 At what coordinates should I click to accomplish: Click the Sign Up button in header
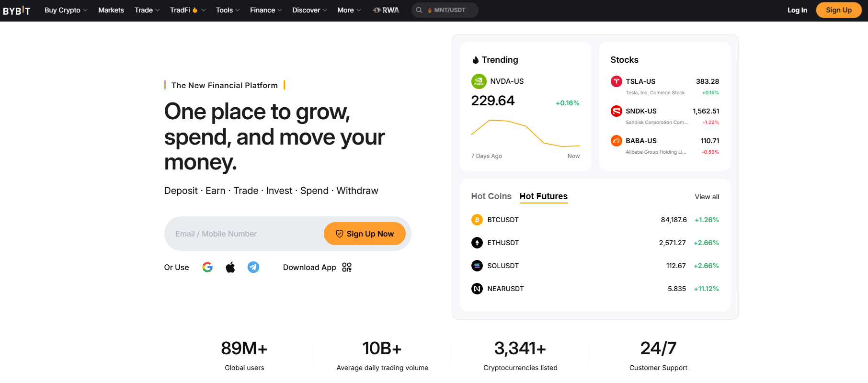click(839, 10)
